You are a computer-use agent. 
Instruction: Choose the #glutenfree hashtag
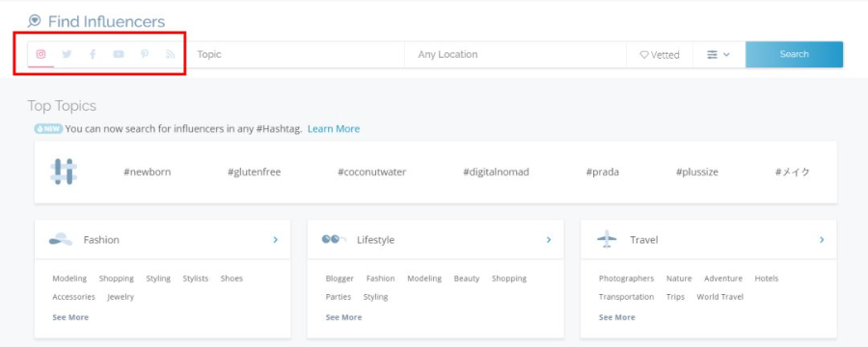coord(254,173)
